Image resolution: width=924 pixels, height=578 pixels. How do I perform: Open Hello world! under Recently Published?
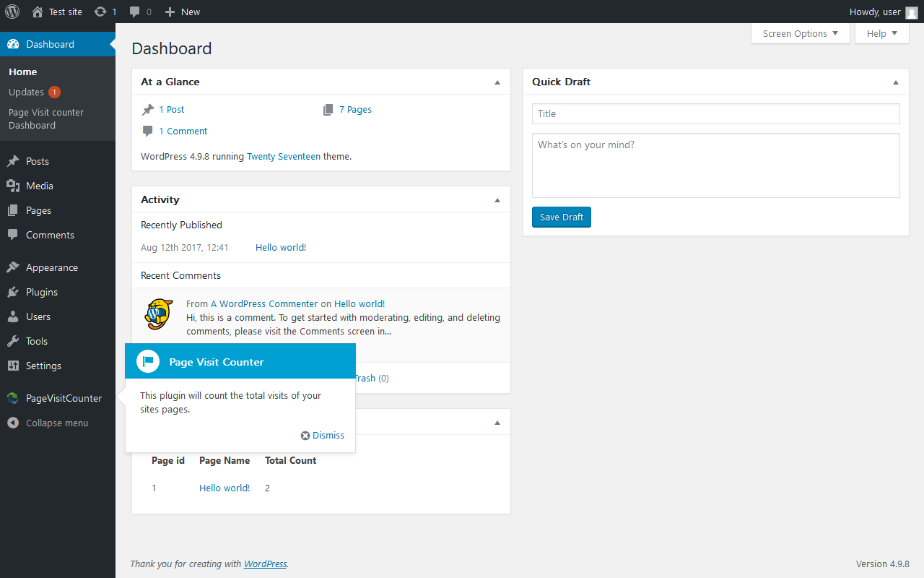click(281, 248)
